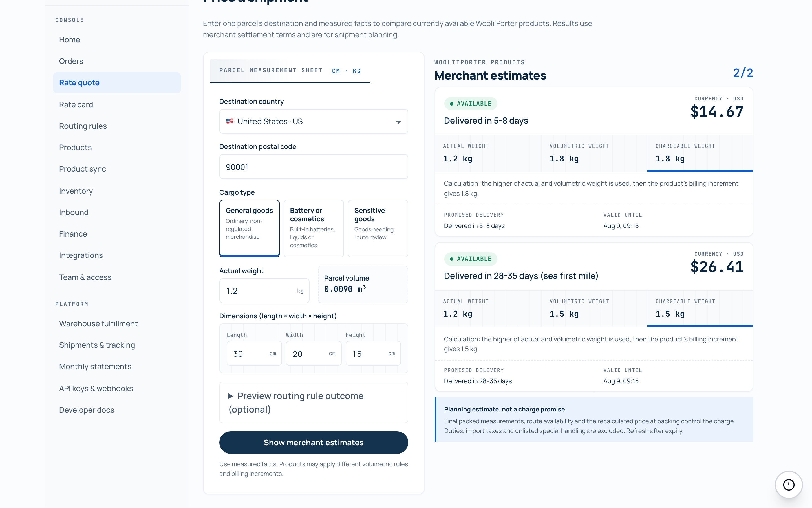812x508 pixels.
Task: Click the Merchant estimates heading
Action: click(490, 76)
